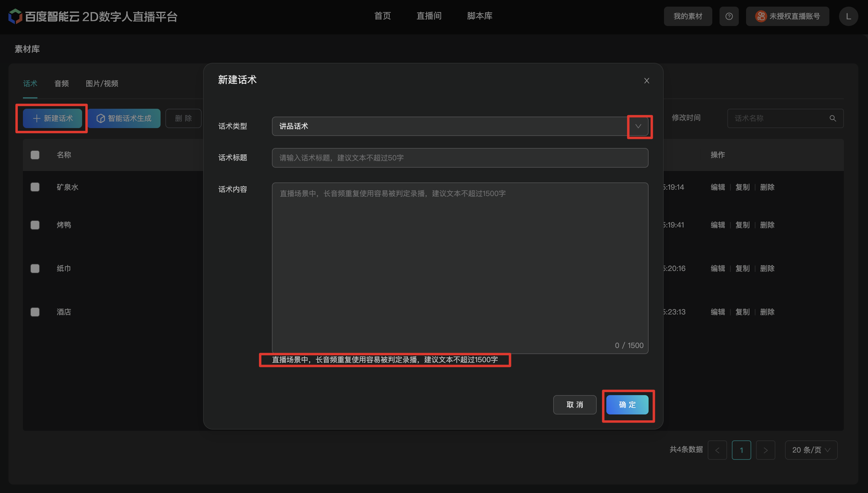
Task: Click 编辑 link in 酒店 row
Action: 718,312
